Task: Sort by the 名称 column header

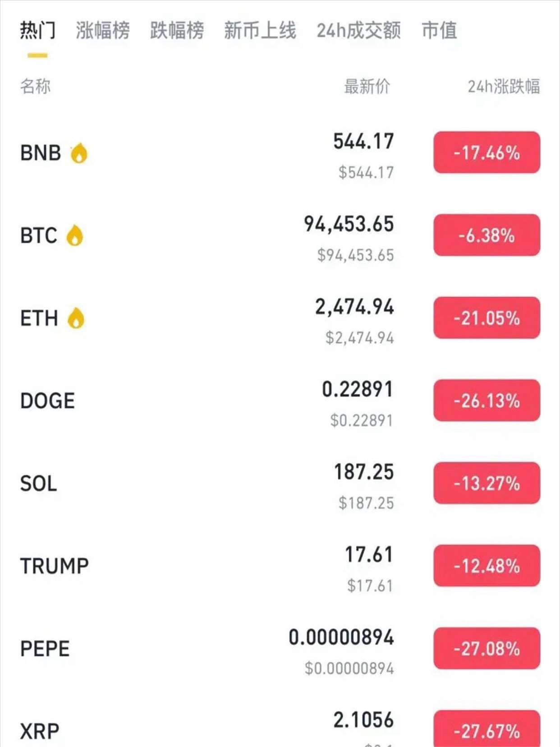Action: coord(35,86)
